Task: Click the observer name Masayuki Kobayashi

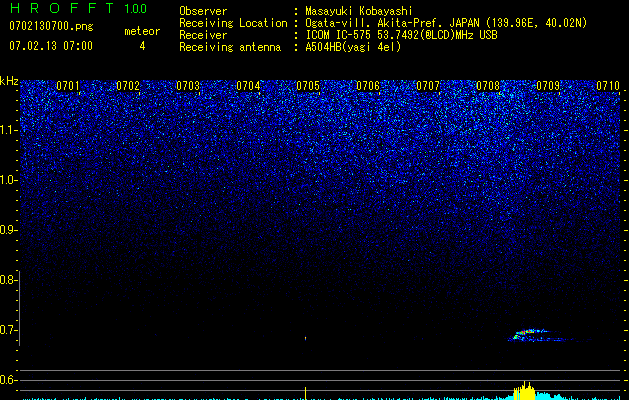Action: [x=359, y=11]
